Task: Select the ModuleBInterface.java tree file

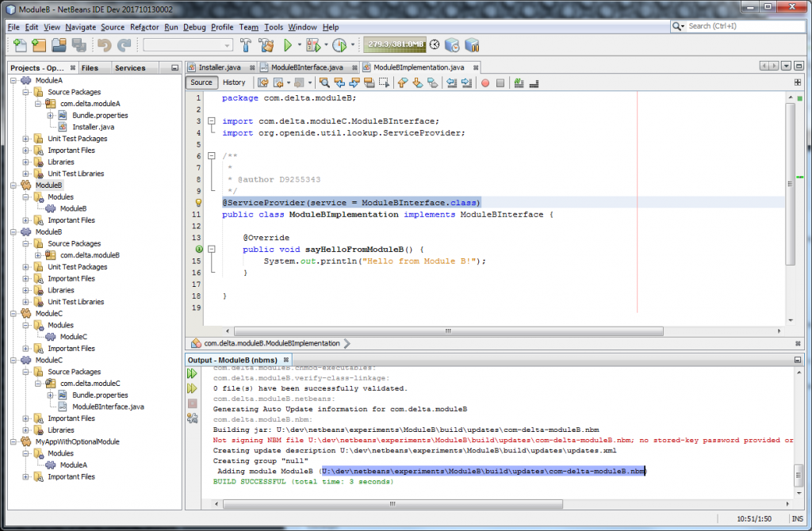Action: pyautogui.click(x=108, y=407)
